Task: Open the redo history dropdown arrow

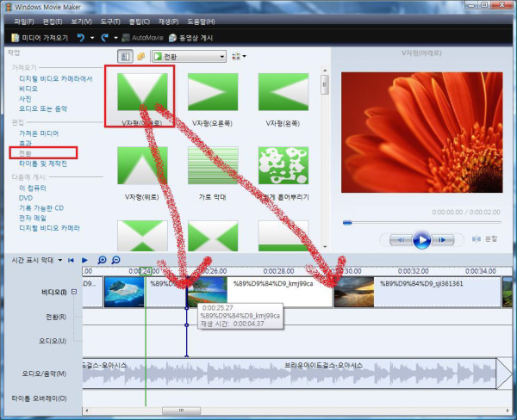Action: [115, 38]
